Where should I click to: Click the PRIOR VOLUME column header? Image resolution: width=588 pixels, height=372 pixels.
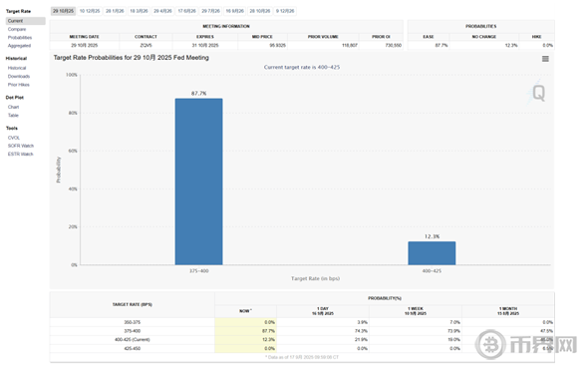pyautogui.click(x=323, y=37)
